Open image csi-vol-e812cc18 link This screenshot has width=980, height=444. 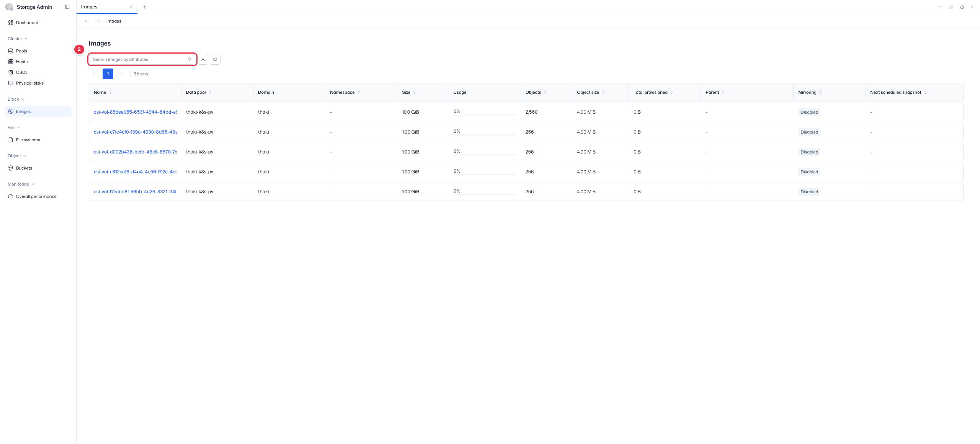(135, 172)
